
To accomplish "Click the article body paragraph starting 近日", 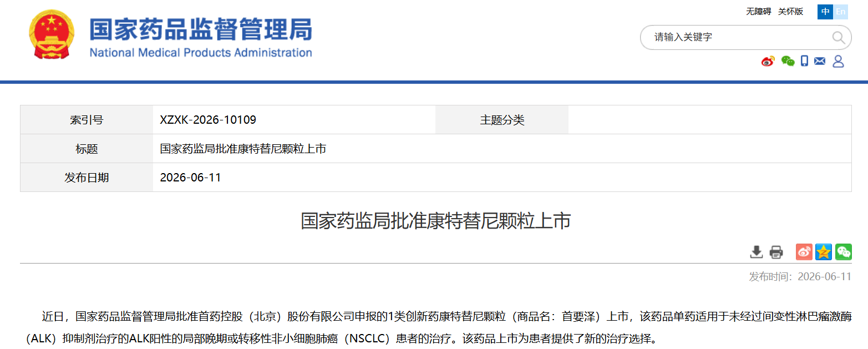I will 435,327.
